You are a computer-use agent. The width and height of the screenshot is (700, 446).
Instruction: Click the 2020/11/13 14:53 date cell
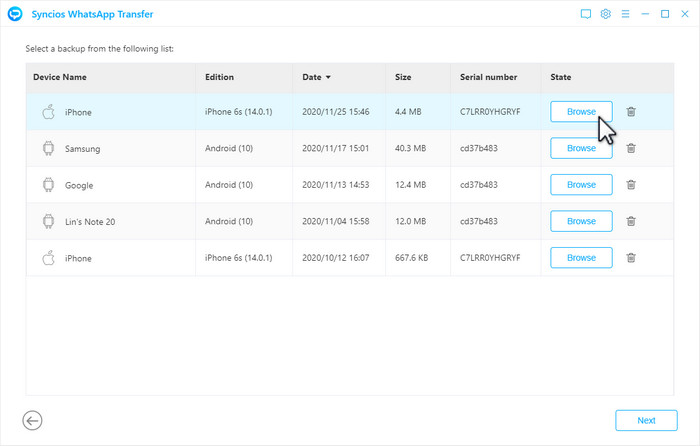336,184
